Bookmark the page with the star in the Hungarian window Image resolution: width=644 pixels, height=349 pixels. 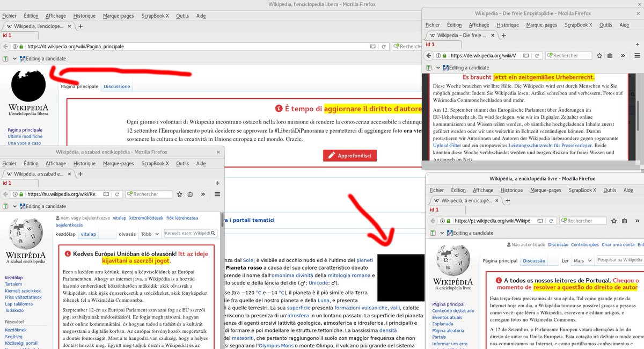[179, 194]
